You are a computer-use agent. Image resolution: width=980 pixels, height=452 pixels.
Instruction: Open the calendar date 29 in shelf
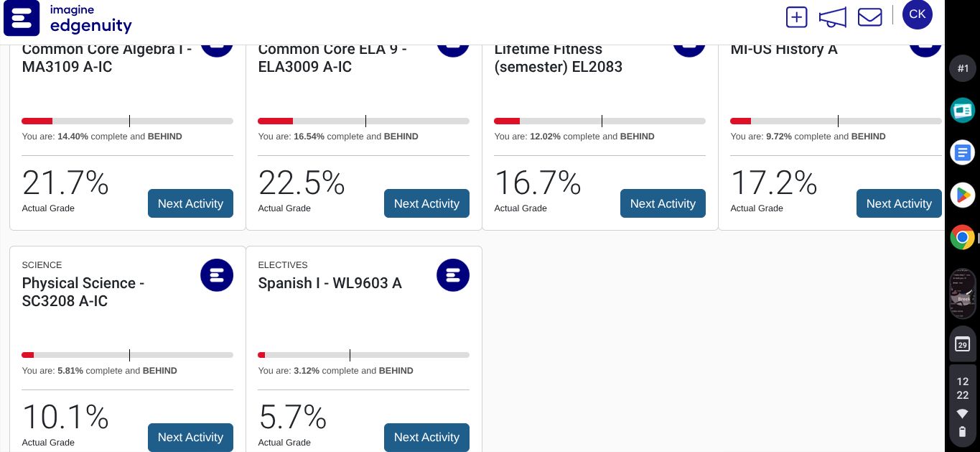pos(962,344)
